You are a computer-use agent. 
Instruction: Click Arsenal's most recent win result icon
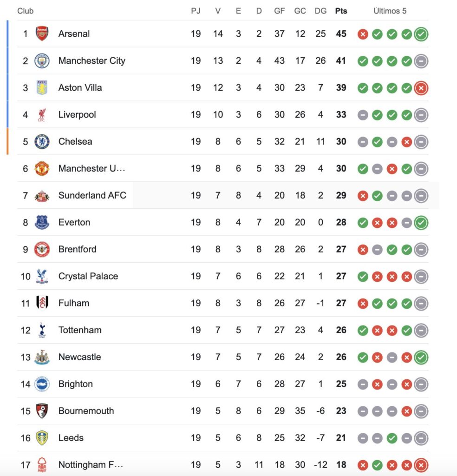click(421, 34)
